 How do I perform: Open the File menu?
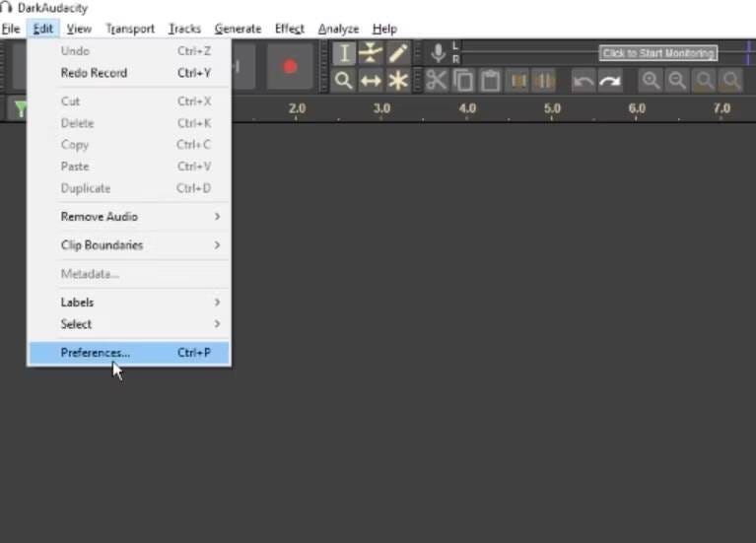(x=11, y=29)
